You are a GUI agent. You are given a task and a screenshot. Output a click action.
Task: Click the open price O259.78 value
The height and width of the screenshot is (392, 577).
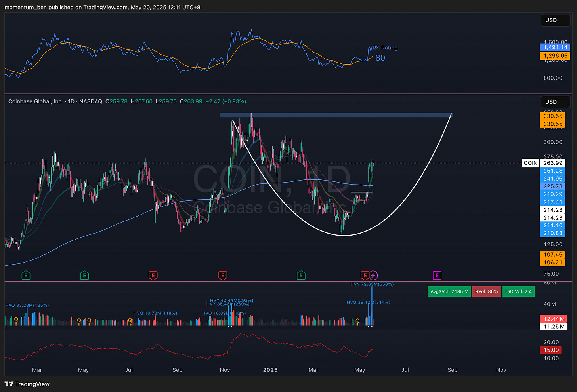click(117, 101)
